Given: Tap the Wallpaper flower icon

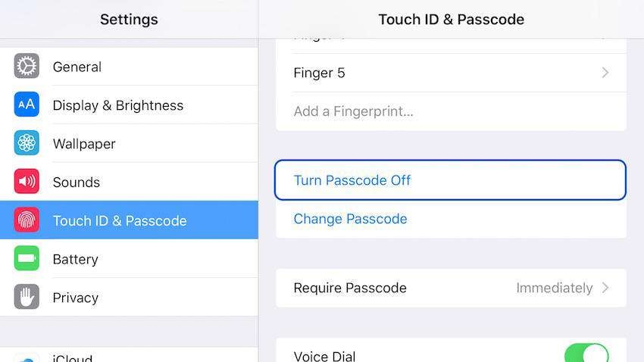Looking at the screenshot, I should [x=27, y=143].
